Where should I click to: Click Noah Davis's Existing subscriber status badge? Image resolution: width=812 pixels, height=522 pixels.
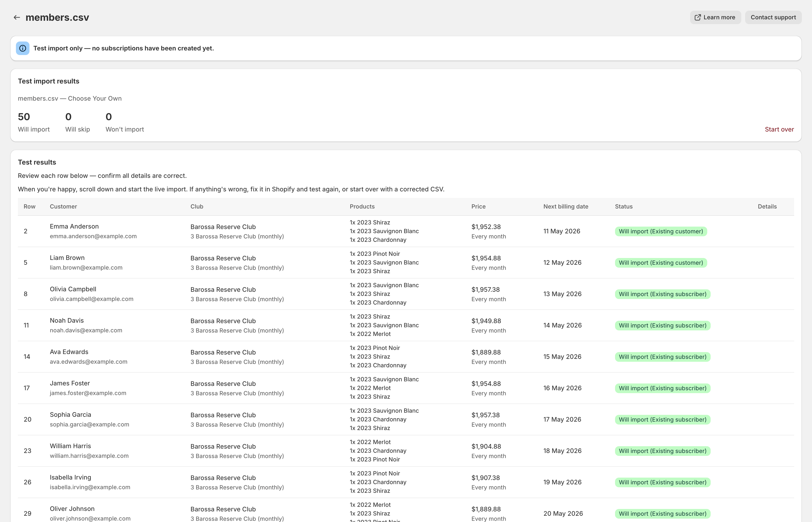click(663, 325)
